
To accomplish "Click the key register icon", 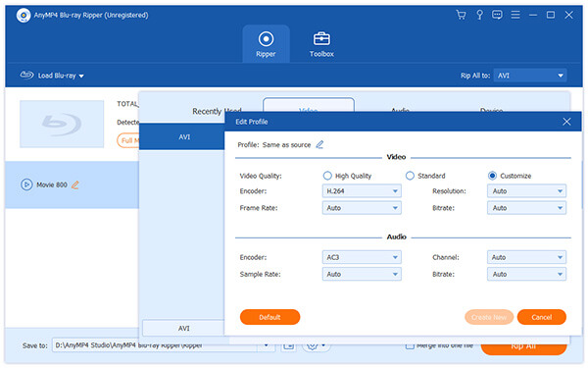I will tap(479, 15).
